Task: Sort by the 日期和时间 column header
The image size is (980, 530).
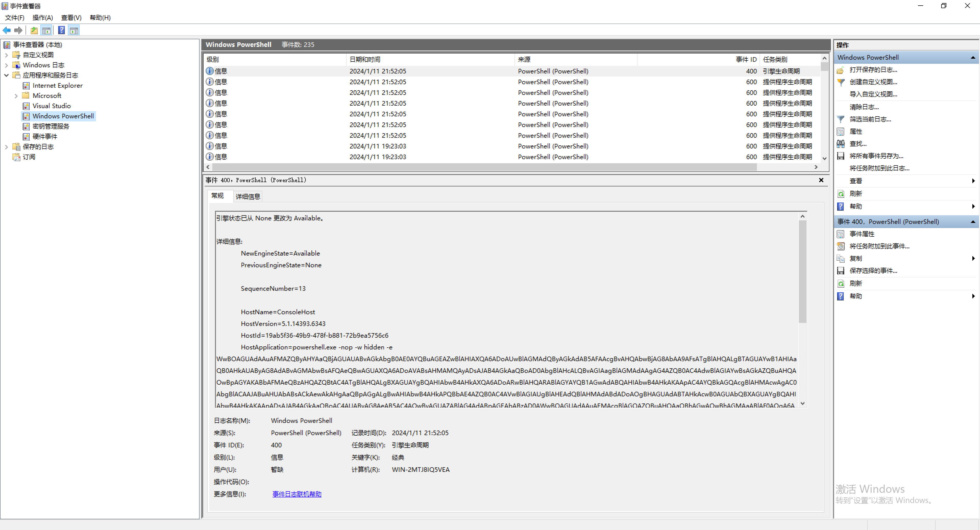Action: point(364,60)
